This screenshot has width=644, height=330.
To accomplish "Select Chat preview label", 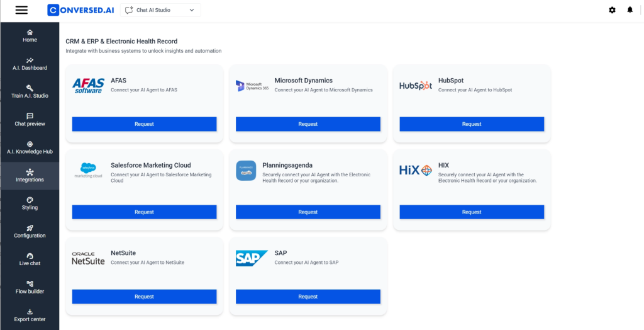I will coord(30,124).
